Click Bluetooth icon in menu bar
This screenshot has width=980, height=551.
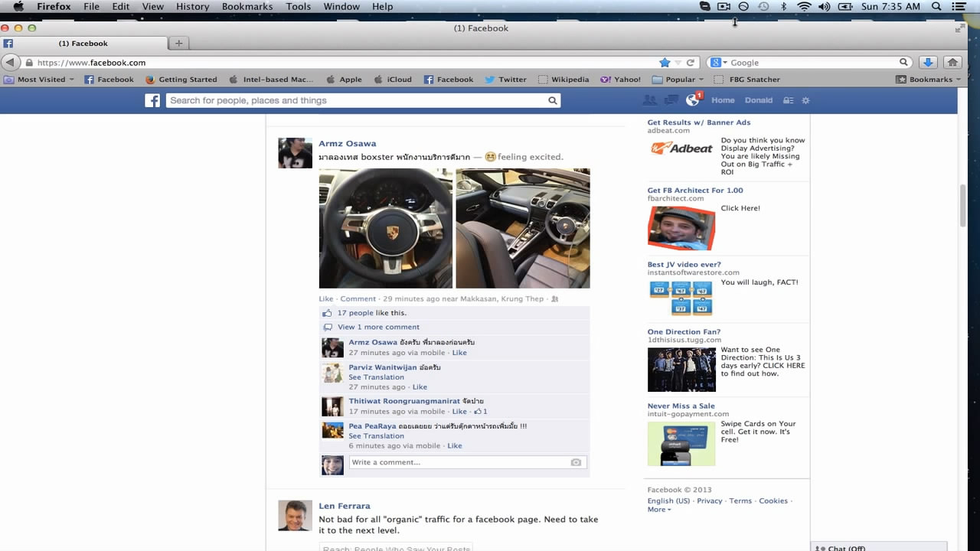pyautogui.click(x=783, y=6)
